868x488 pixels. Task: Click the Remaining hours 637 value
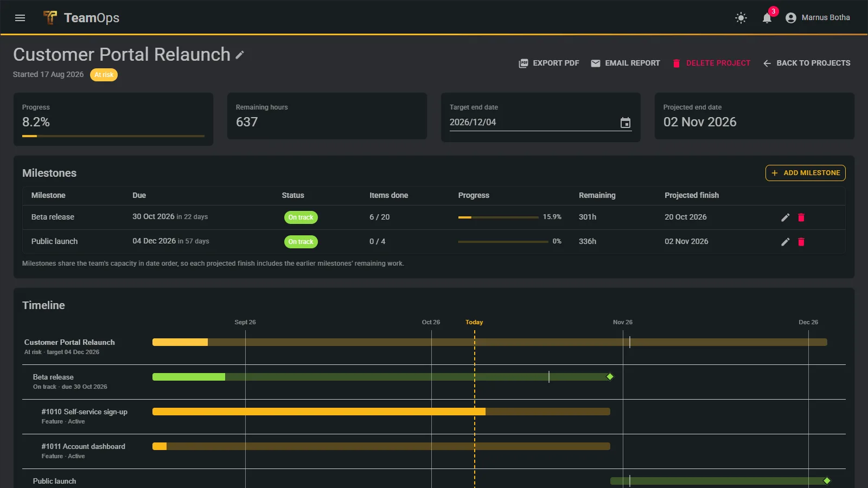point(247,122)
